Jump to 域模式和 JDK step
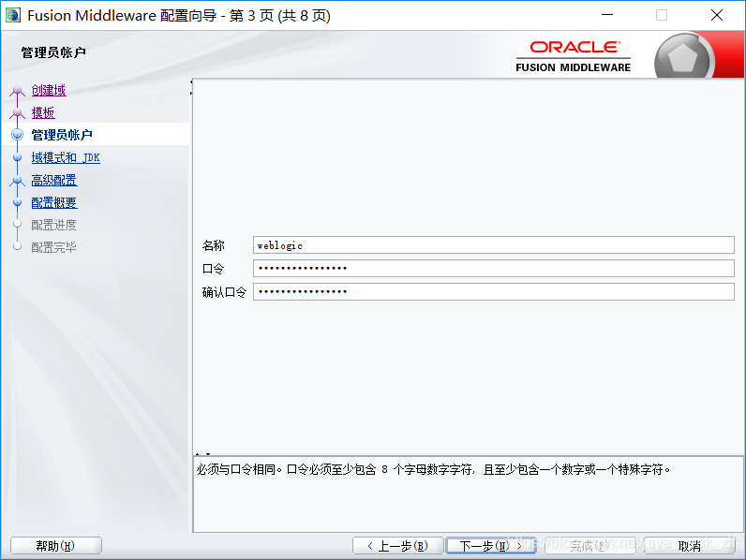 tap(66, 157)
